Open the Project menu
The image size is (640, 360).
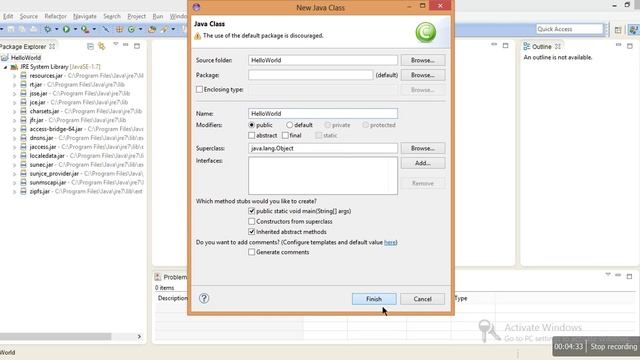(x=136, y=16)
